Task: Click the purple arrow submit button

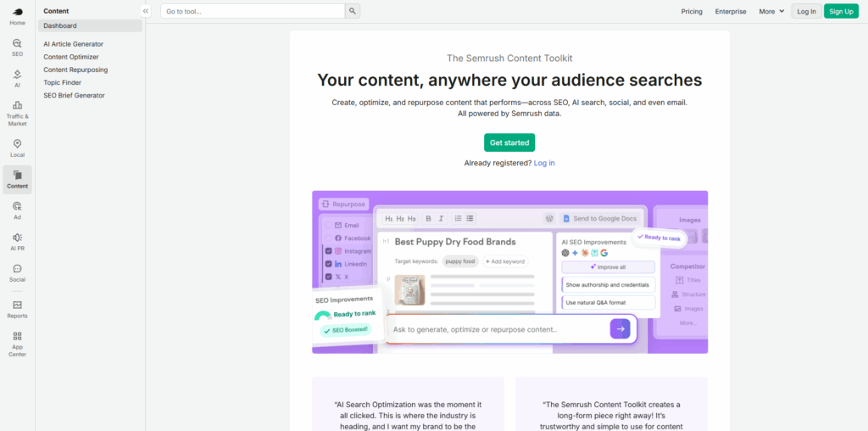Action: 620,328
